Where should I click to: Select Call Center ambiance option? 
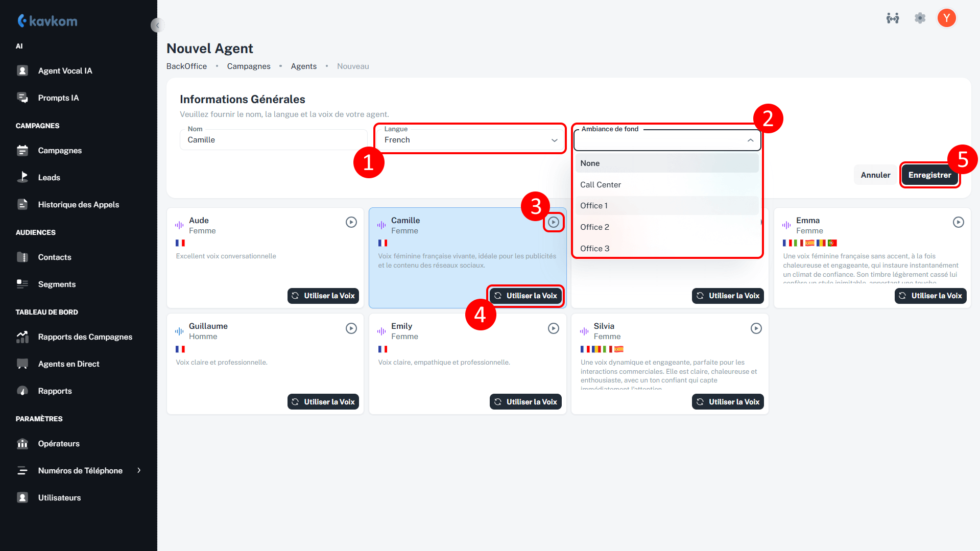coord(601,185)
